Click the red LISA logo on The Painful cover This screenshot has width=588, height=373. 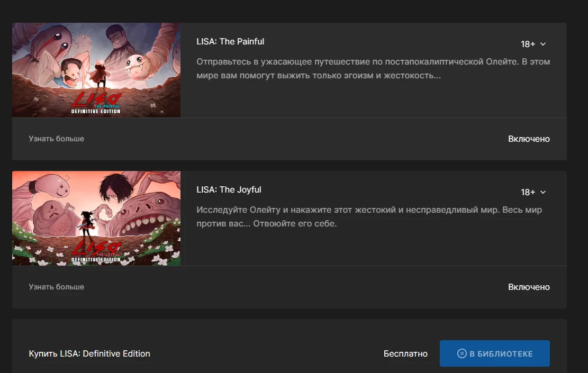click(x=96, y=99)
